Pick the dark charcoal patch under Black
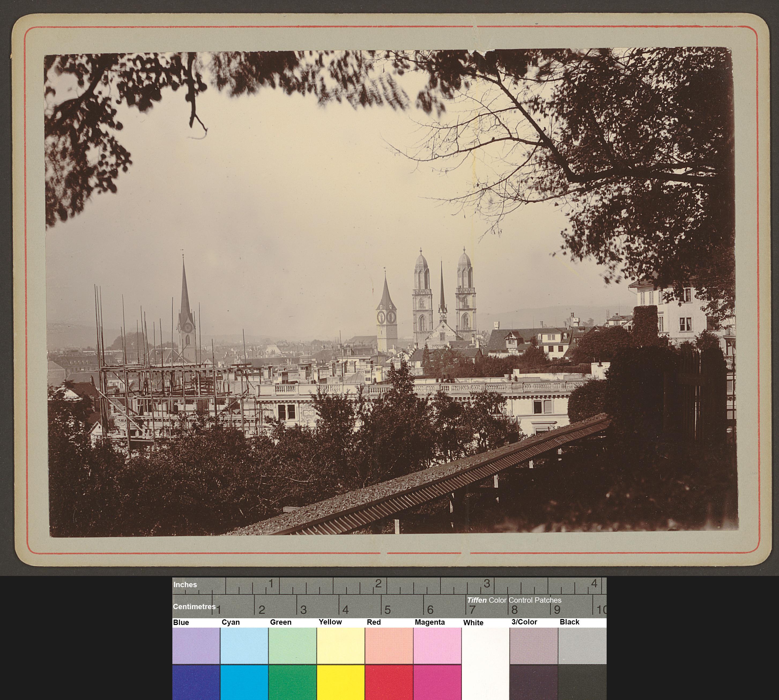779x700 pixels. point(583,683)
